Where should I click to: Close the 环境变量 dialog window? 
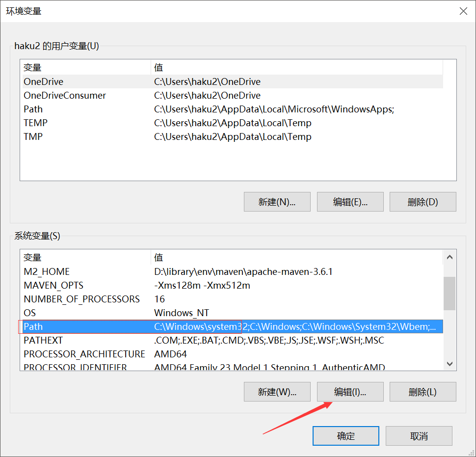click(463, 11)
